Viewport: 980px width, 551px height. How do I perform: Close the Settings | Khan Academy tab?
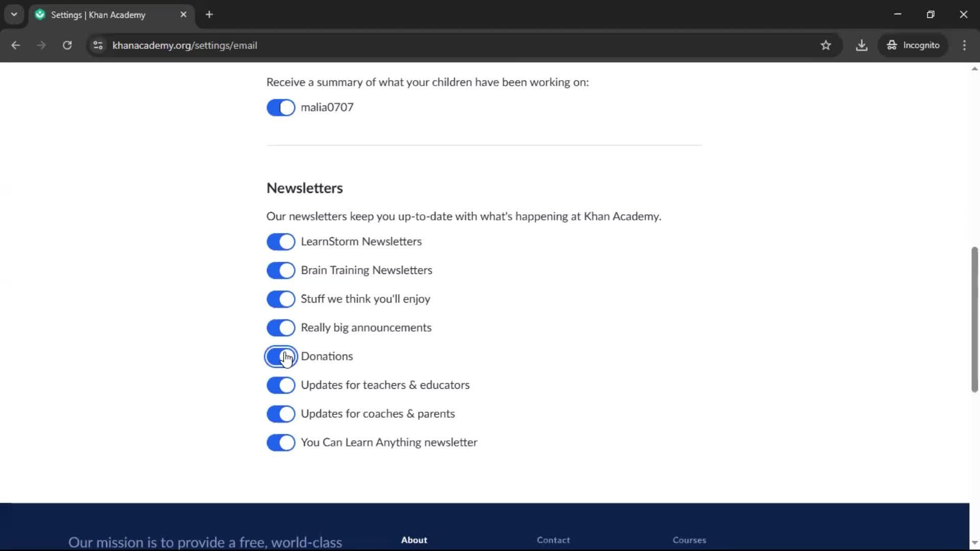point(183,15)
